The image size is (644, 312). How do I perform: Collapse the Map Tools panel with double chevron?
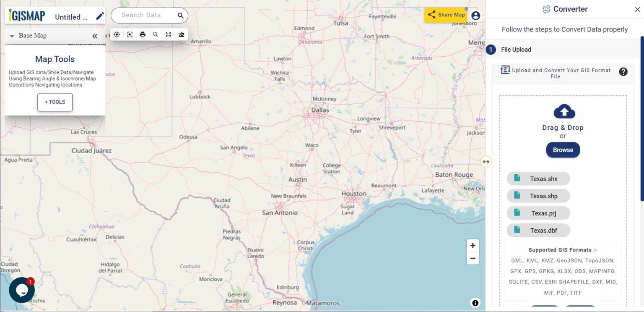point(95,35)
